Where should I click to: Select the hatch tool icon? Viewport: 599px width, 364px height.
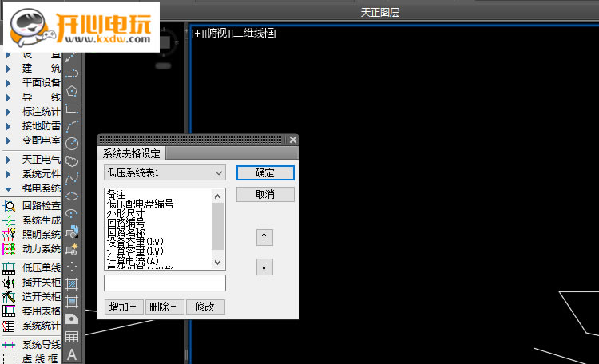click(72, 284)
